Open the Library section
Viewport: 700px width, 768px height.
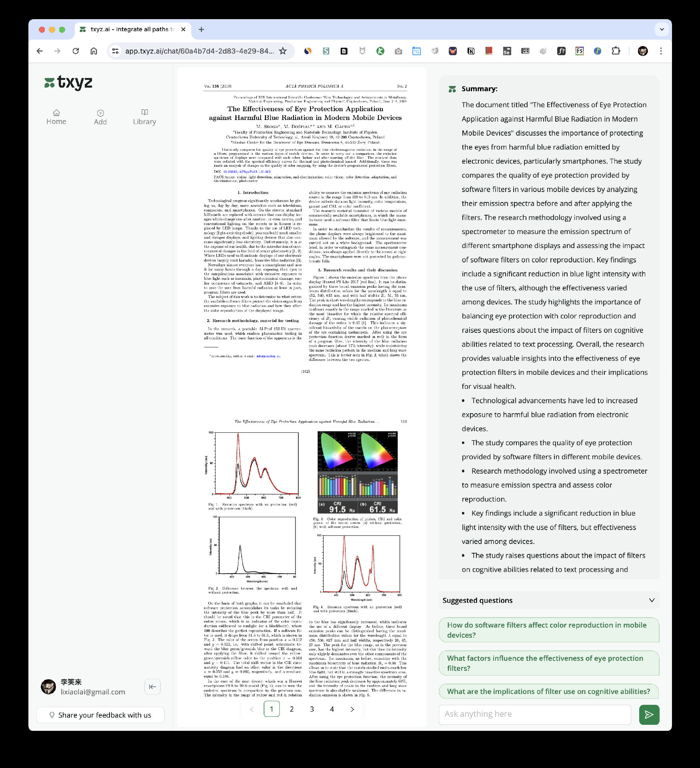(x=144, y=117)
